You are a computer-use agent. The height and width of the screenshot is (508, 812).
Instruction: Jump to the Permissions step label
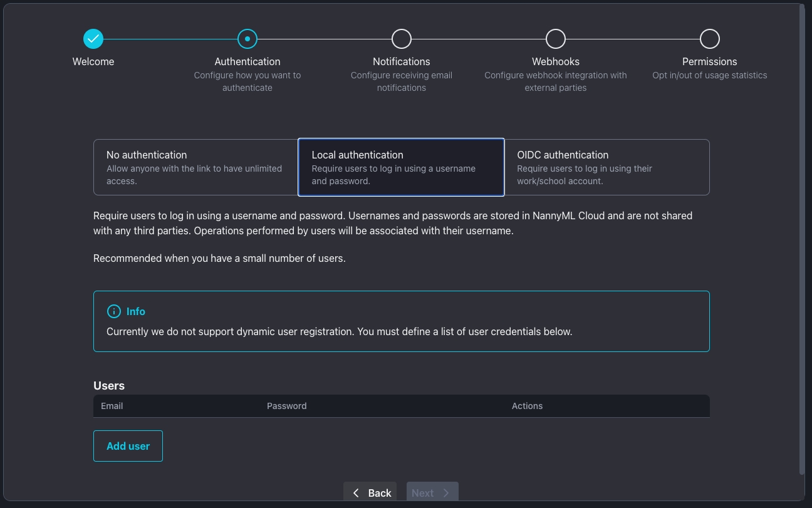710,61
